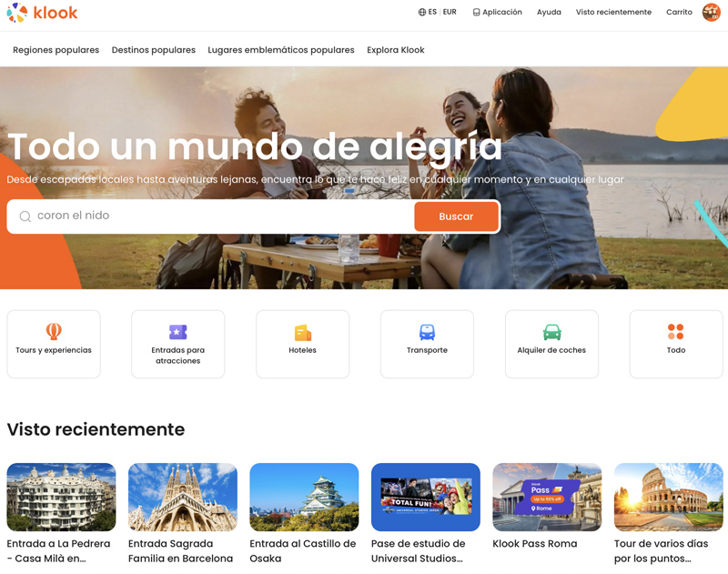Select the Todo four-dots icon
Viewport: 728px width, 574px height.
tap(676, 332)
